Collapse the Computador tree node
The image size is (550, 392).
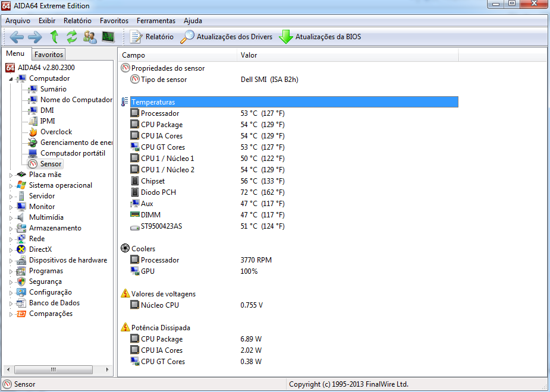coord(11,79)
